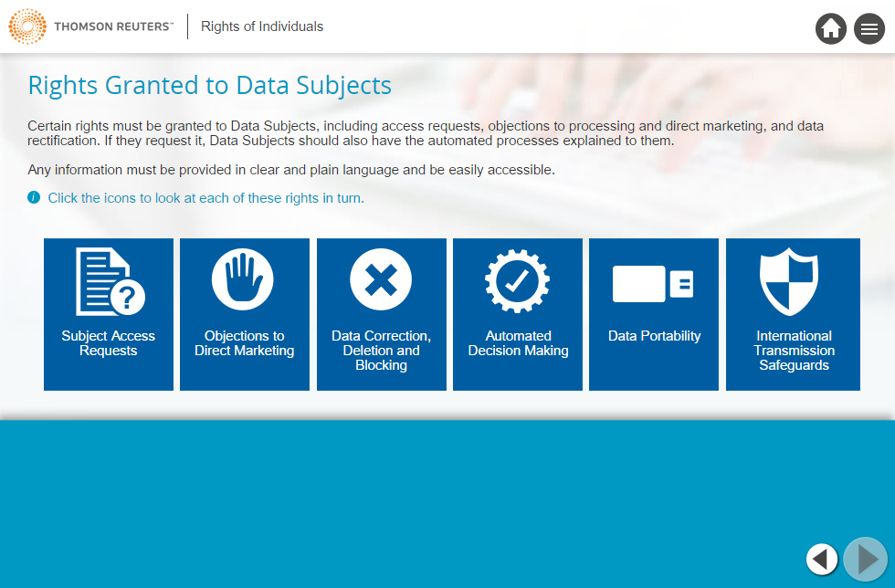This screenshot has height=588, width=895.
Task: Select the Data Portability label
Action: 654,336
